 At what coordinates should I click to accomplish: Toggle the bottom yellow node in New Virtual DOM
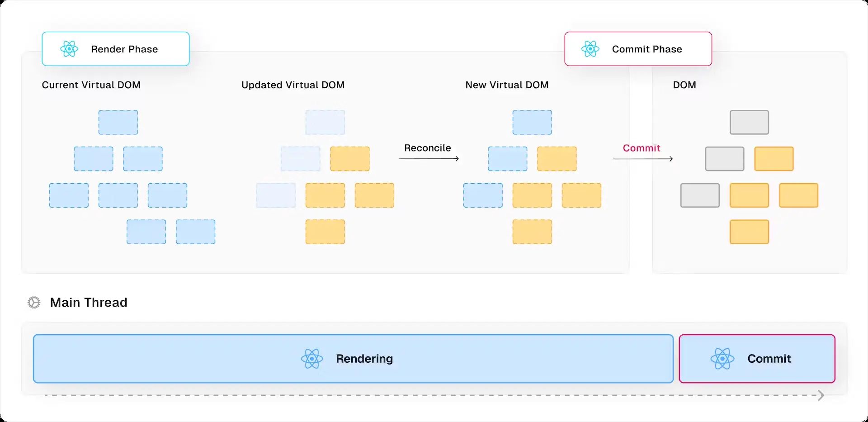[x=532, y=232]
